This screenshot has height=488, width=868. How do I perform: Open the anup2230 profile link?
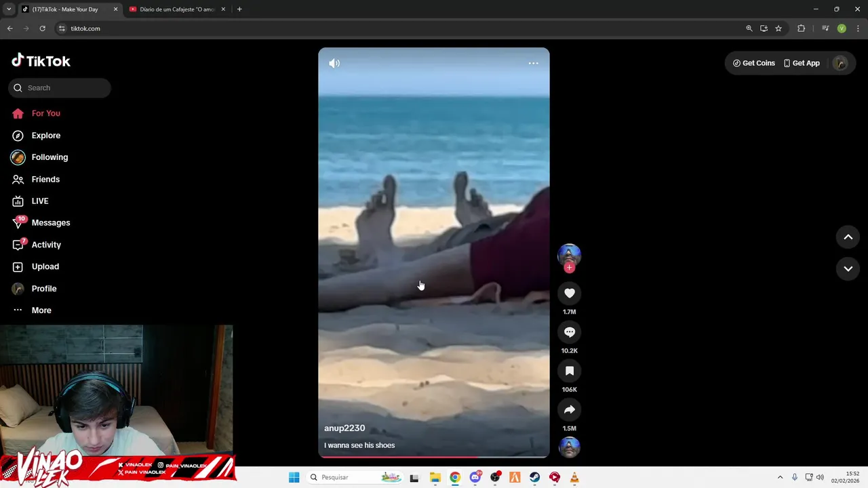[x=344, y=428]
